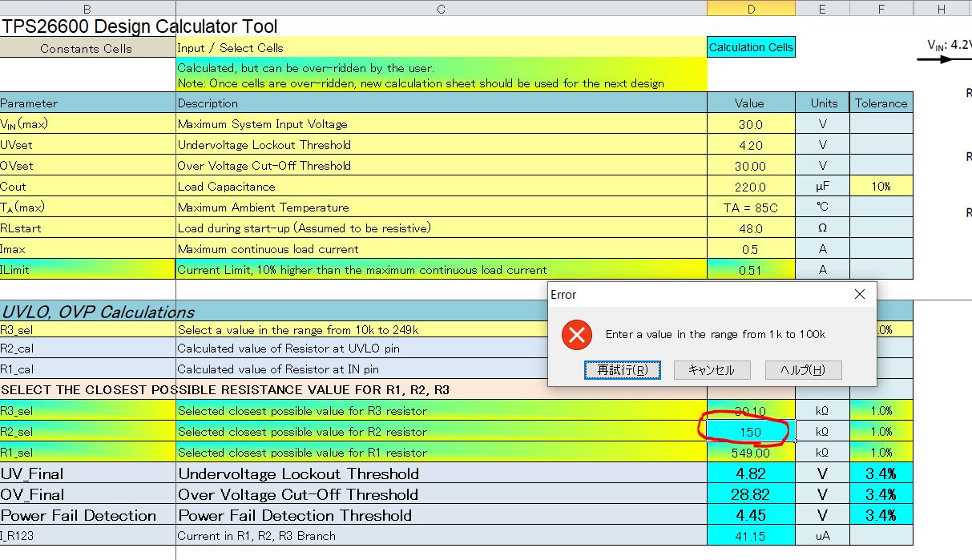Select column D header
972x560 pixels.
[751, 8]
